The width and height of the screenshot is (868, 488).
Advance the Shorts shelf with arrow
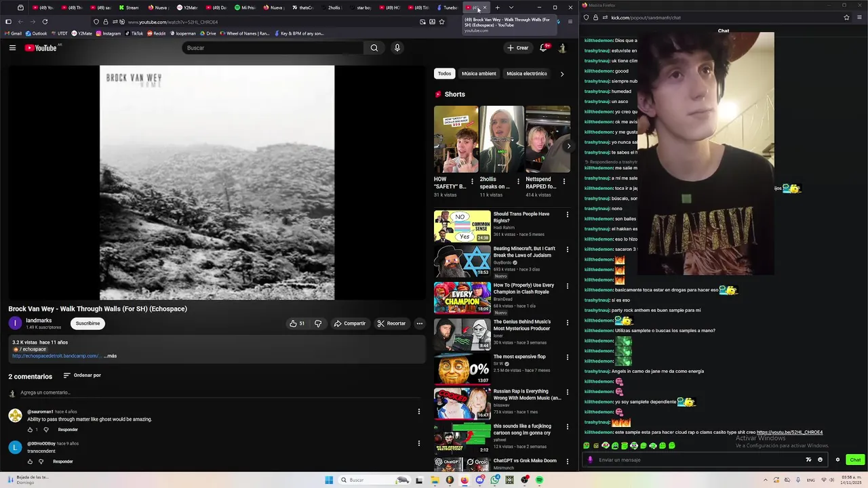pos(568,146)
